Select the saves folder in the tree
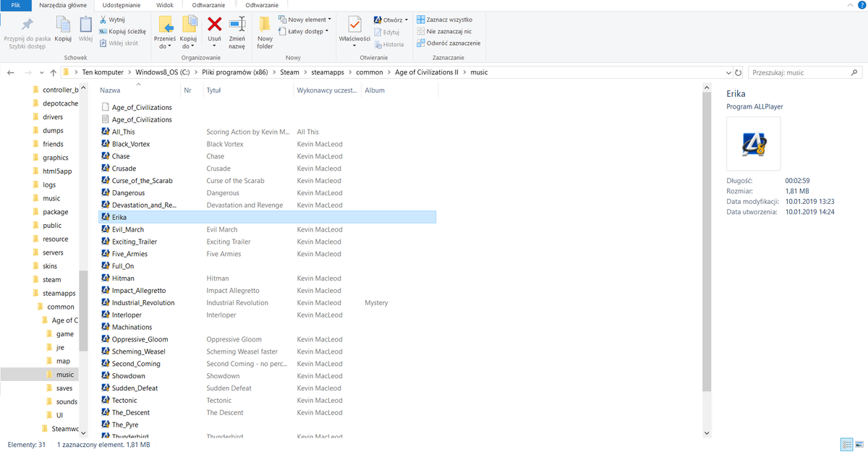This screenshot has height=452, width=868. [x=64, y=388]
